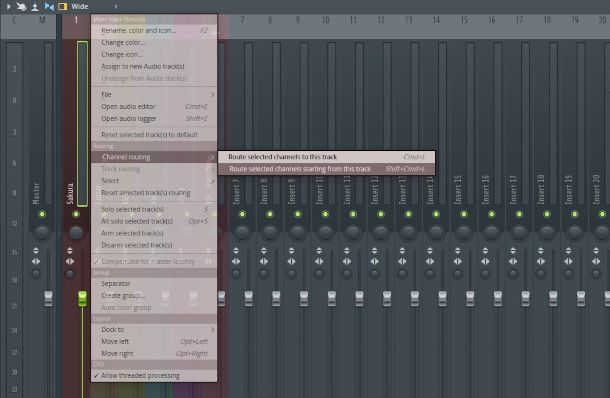Invert phase on Insert 12
This screenshot has height=398, width=610.
(375, 250)
